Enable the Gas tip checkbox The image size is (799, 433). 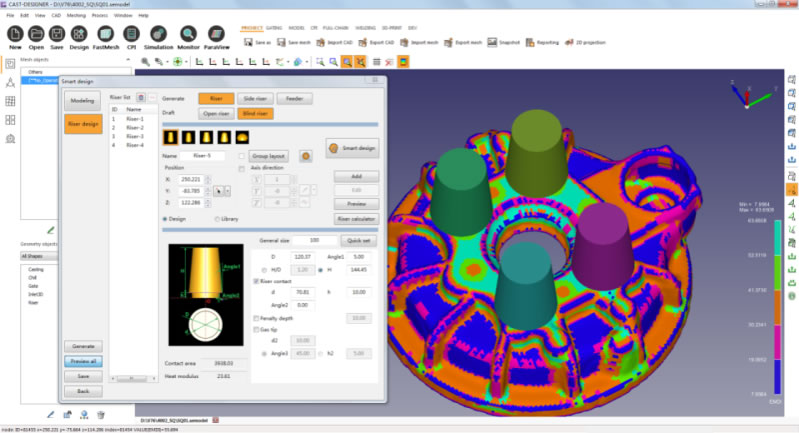tap(256, 330)
